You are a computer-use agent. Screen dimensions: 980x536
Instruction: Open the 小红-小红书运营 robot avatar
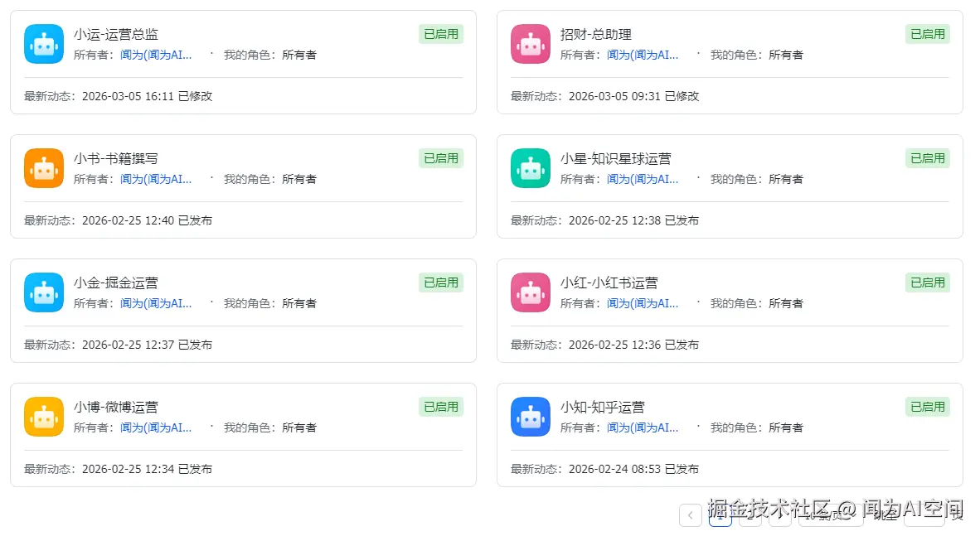(x=531, y=292)
